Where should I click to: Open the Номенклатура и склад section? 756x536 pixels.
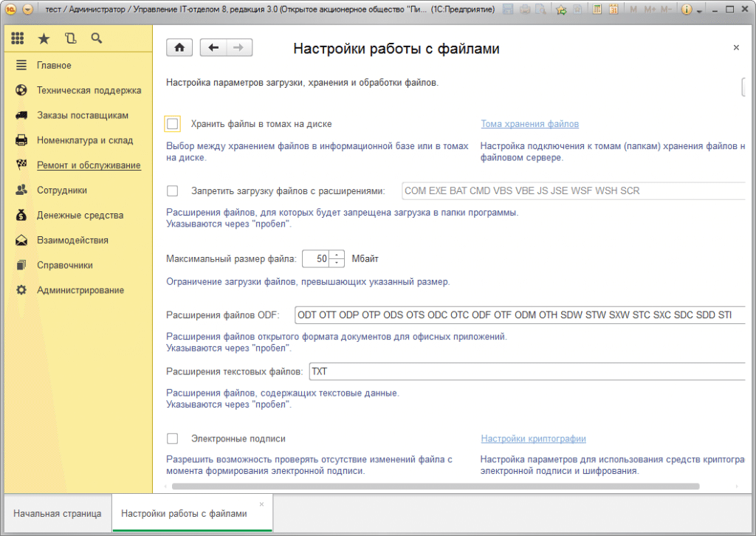(85, 140)
